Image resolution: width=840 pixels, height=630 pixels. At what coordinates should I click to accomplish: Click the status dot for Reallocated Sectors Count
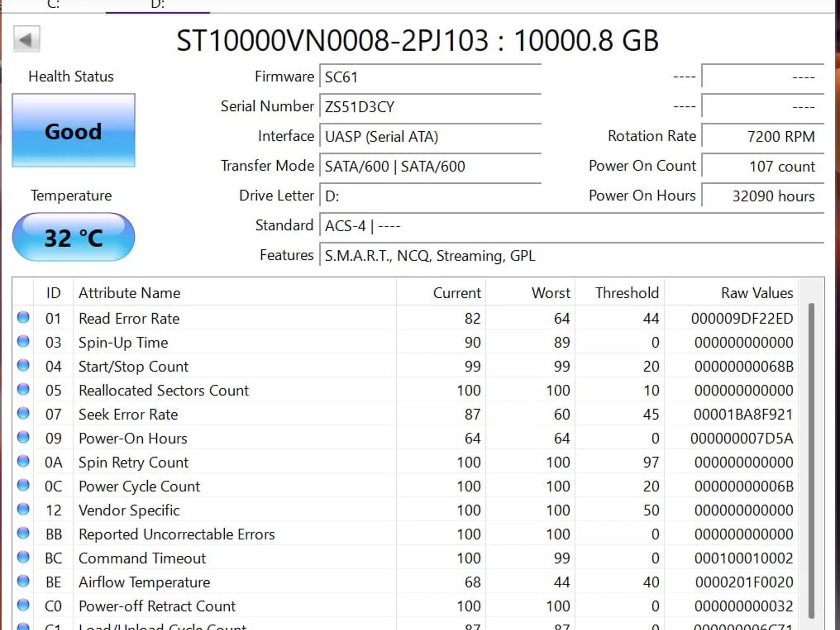(x=23, y=389)
